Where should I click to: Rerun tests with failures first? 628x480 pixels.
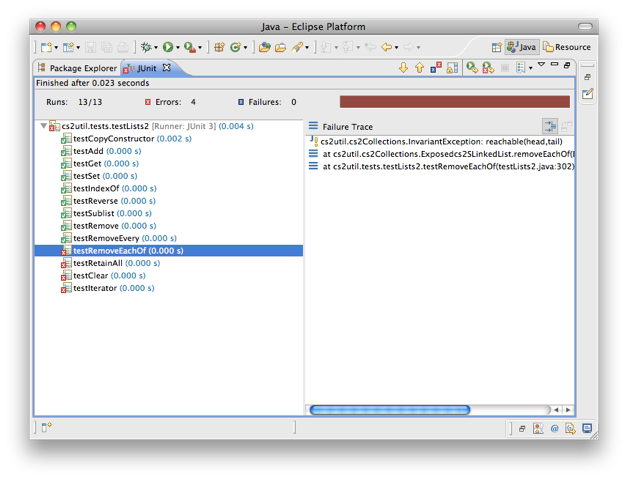(487, 68)
